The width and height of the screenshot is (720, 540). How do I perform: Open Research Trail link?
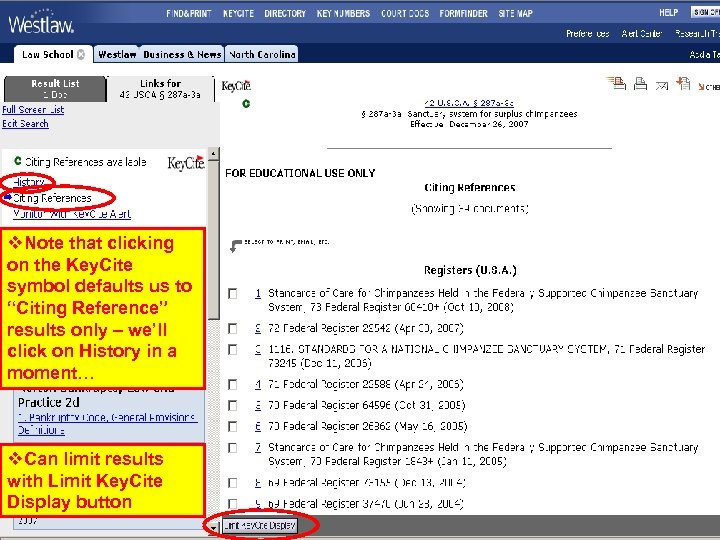(x=697, y=34)
